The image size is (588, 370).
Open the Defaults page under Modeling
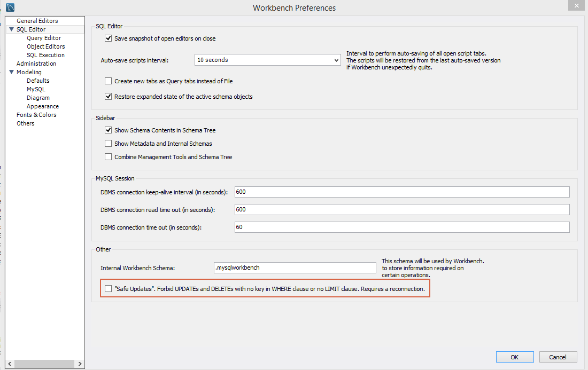pyautogui.click(x=38, y=81)
